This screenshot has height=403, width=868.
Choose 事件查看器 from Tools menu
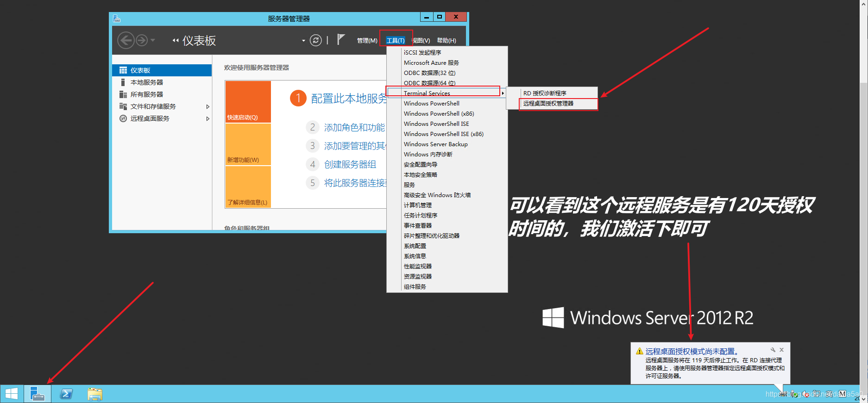coord(447,225)
